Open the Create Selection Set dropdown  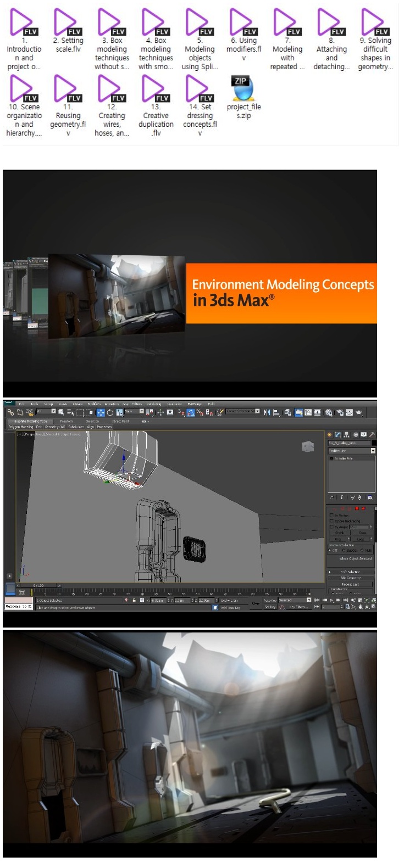click(242, 411)
